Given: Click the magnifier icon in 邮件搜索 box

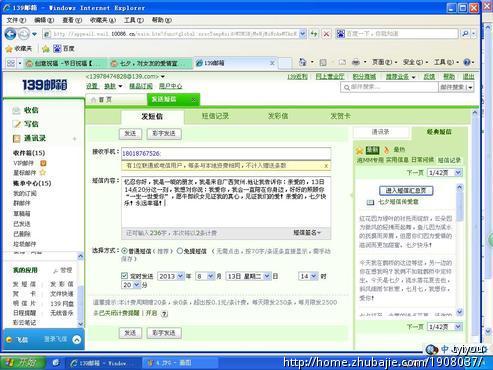Looking at the screenshot, I should pyautogui.click(x=347, y=88).
